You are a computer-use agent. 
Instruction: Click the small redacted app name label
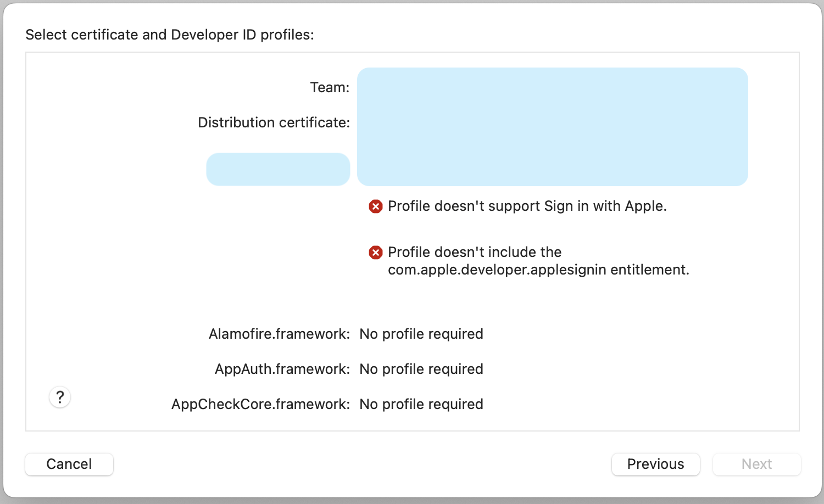click(x=278, y=169)
